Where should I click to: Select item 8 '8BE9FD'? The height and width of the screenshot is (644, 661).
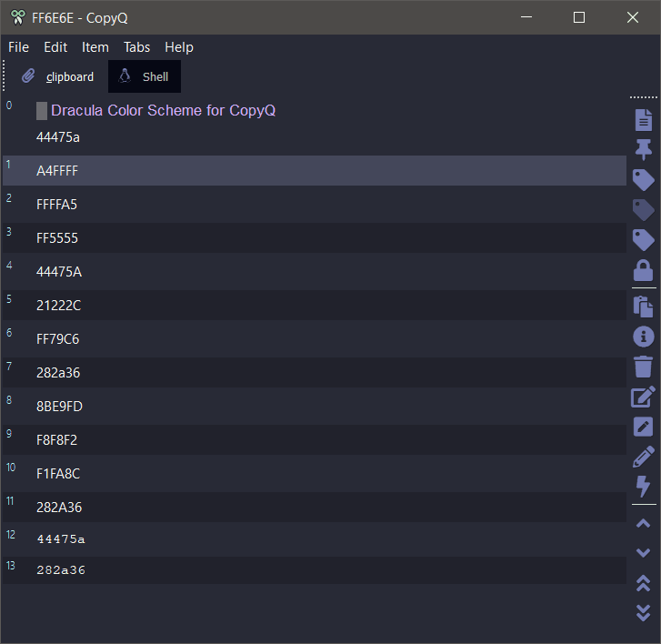pyautogui.click(x=315, y=406)
